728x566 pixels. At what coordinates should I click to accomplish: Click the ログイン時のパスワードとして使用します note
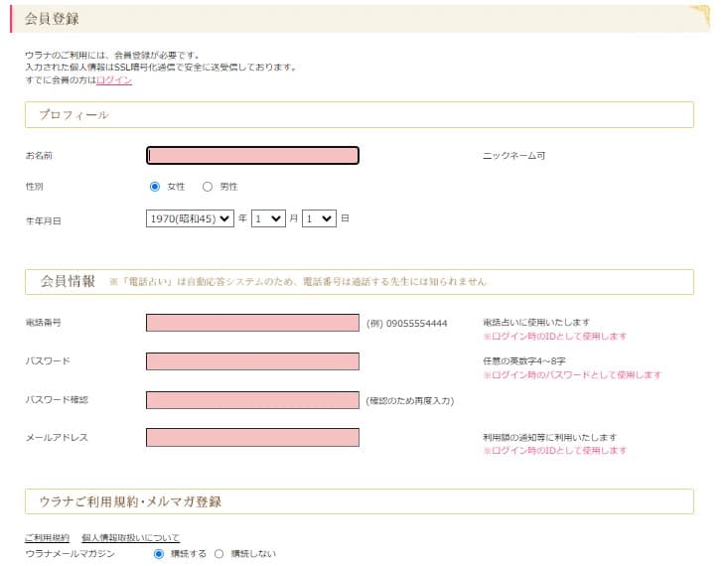[572, 374]
